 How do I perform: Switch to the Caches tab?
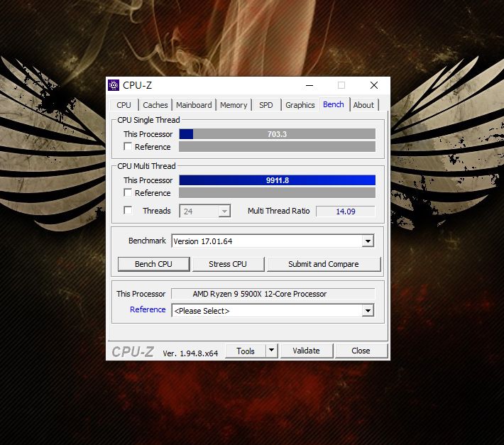pos(155,105)
